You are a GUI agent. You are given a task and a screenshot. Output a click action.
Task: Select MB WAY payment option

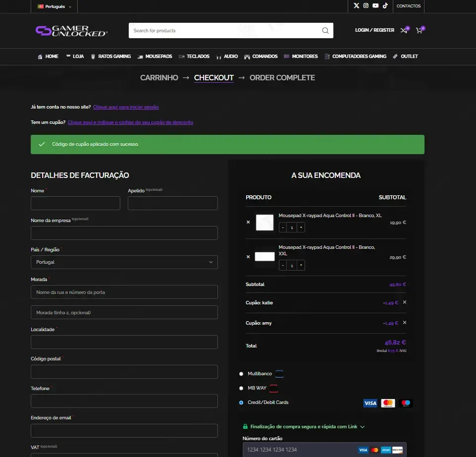point(241,388)
